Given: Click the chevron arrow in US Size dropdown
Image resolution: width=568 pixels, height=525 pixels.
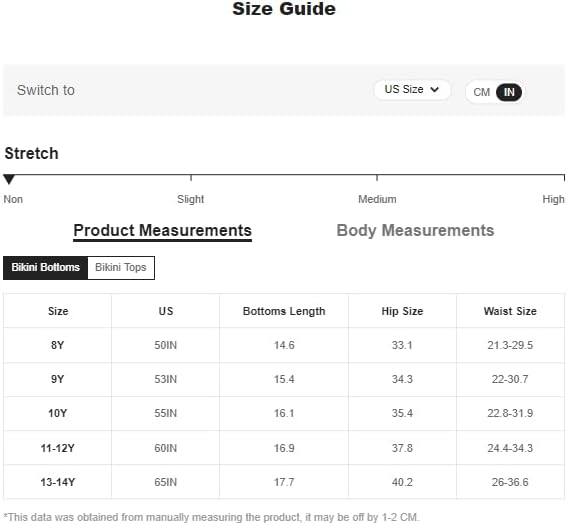Looking at the screenshot, I should pyautogui.click(x=435, y=89).
